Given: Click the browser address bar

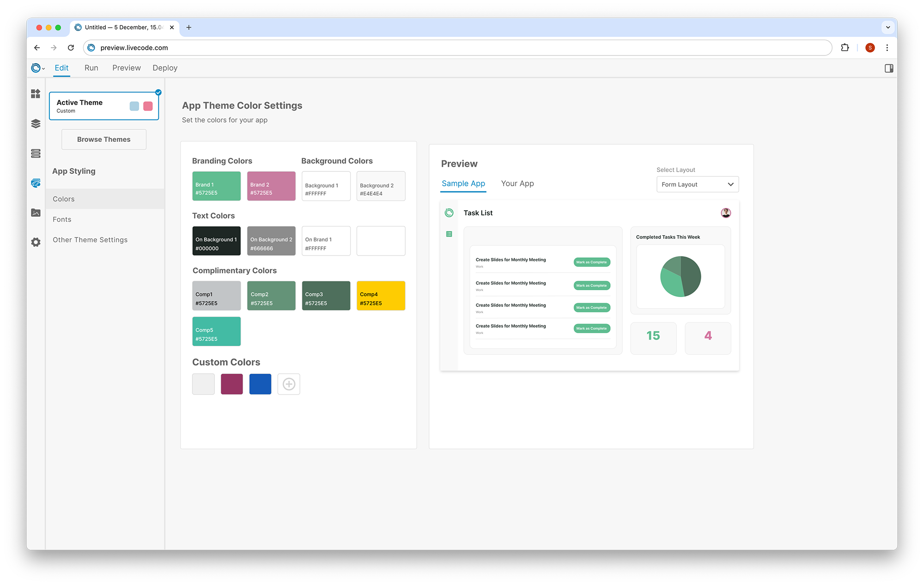Looking at the screenshot, I should click(457, 48).
